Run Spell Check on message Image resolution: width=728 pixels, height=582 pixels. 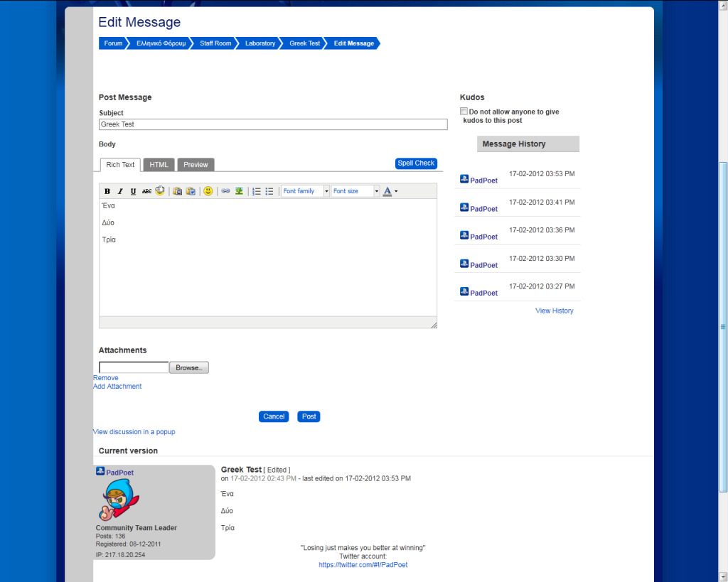pos(416,163)
